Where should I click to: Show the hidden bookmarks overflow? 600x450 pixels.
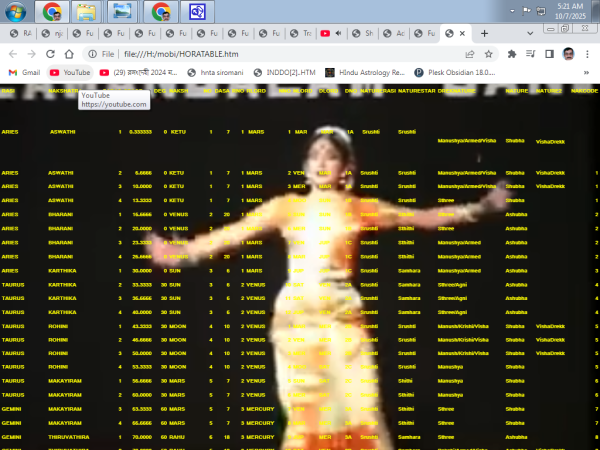tap(588, 72)
